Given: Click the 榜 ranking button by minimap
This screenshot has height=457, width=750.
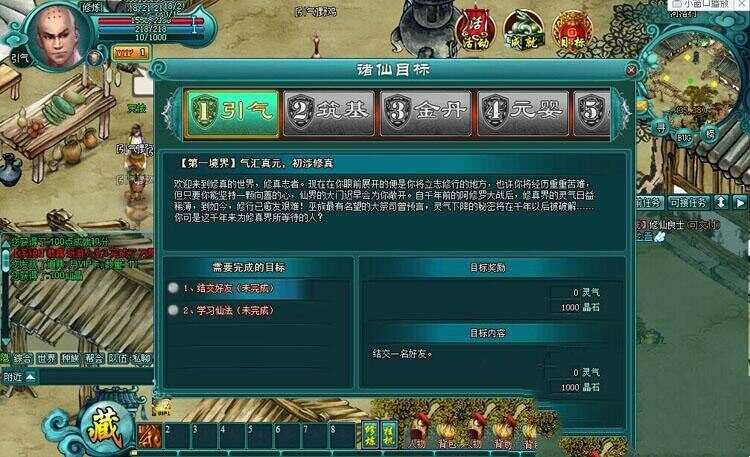Looking at the screenshot, I should pos(710,134).
